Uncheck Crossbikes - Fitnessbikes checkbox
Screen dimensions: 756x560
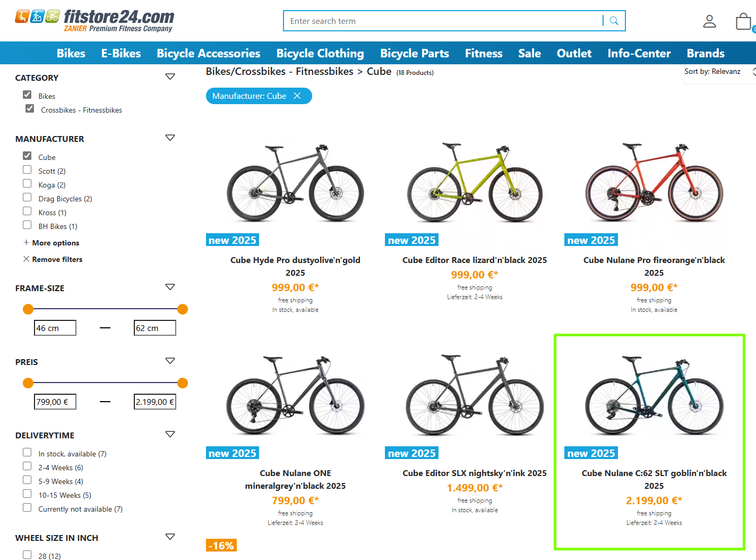[x=30, y=108]
